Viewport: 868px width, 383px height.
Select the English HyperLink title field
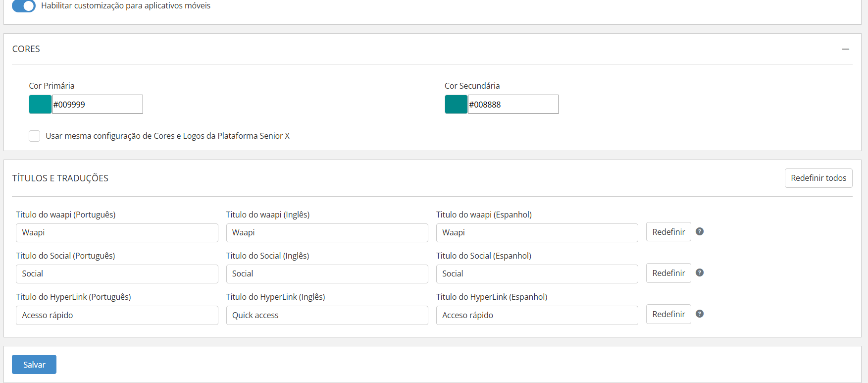click(x=327, y=316)
